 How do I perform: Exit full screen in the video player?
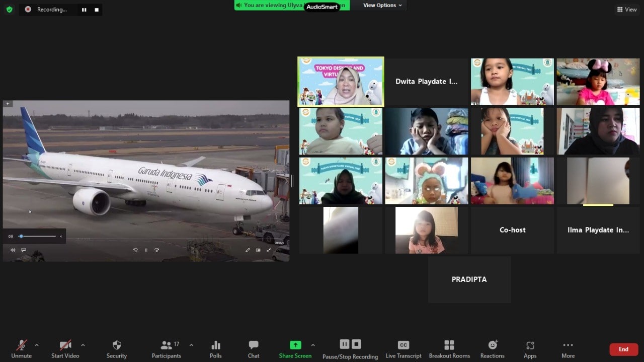(x=269, y=250)
